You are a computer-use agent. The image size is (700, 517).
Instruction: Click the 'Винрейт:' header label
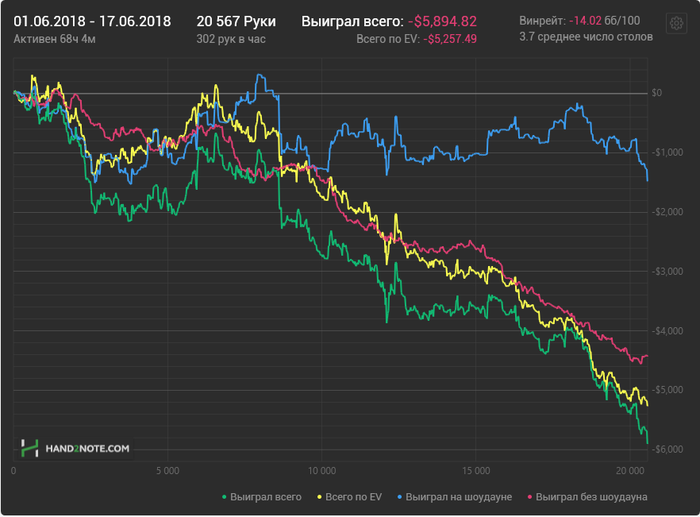(x=542, y=21)
